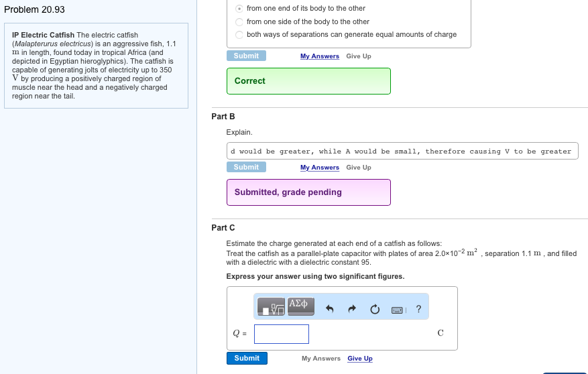Click in the Q answer input box
This screenshot has height=374, width=588.
[x=282, y=334]
